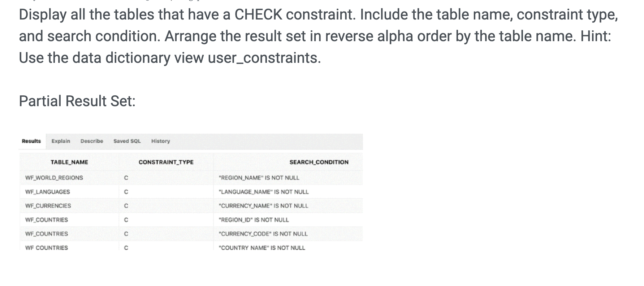Screen dimensions: 644x286
Task: Open the Saved SQL tab
Action: point(127,141)
